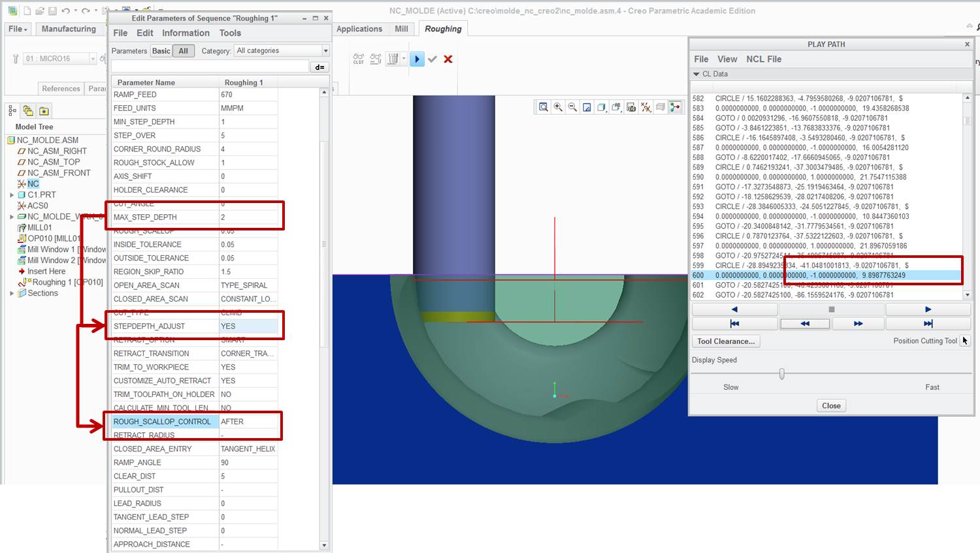The height and width of the screenshot is (553, 980).
Task: Select the Folder browser tab icon
Action: click(28, 110)
